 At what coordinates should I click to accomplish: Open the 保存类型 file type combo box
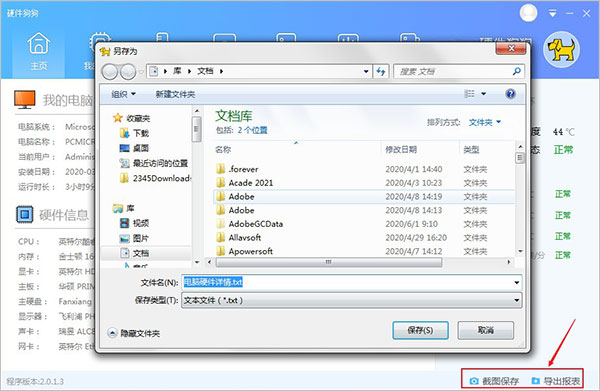351,300
